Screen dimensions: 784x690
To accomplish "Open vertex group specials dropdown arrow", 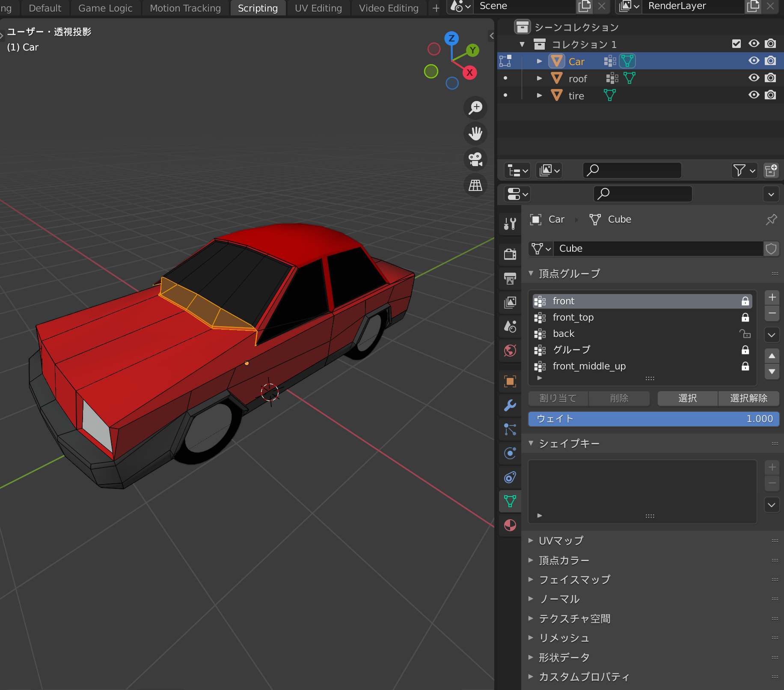I will 772,335.
